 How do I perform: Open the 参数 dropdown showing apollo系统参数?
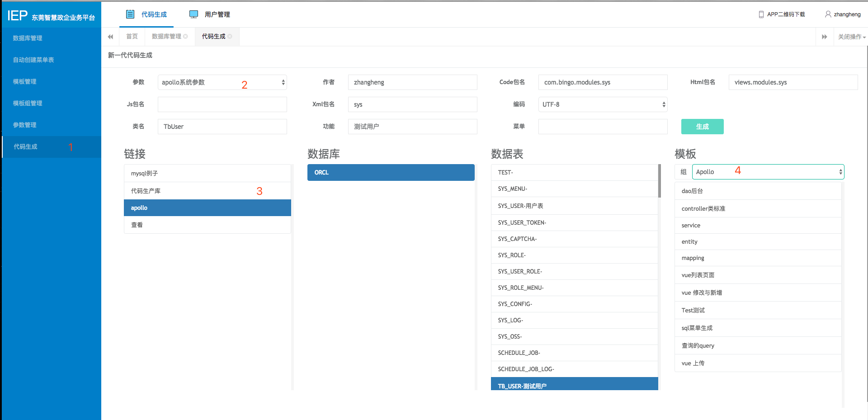click(x=222, y=82)
